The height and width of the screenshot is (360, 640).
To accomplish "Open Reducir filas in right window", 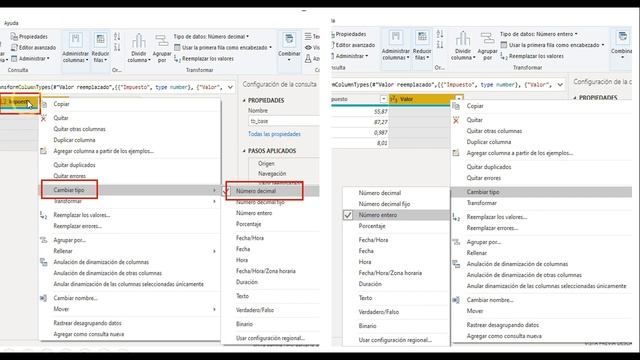I will coord(422,45).
